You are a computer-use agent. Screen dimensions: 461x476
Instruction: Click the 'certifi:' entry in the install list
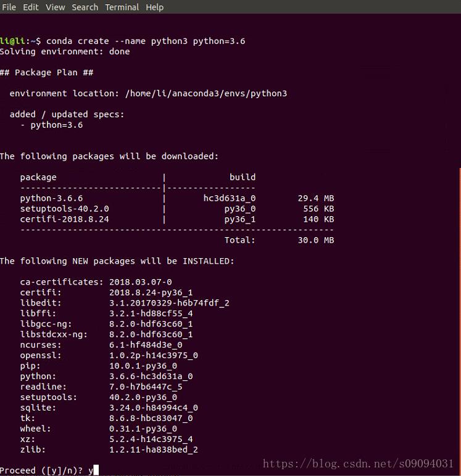point(41,293)
